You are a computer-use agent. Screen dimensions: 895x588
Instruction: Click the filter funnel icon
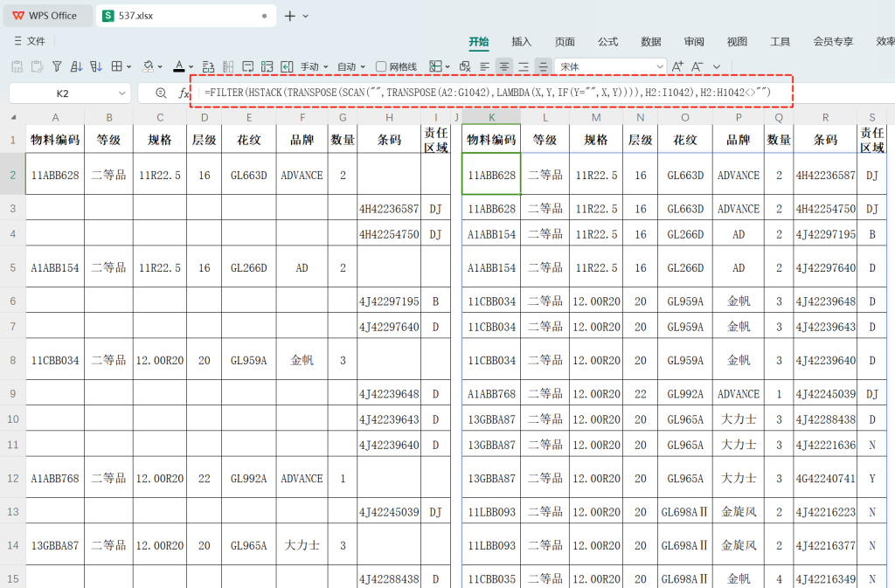click(x=57, y=66)
